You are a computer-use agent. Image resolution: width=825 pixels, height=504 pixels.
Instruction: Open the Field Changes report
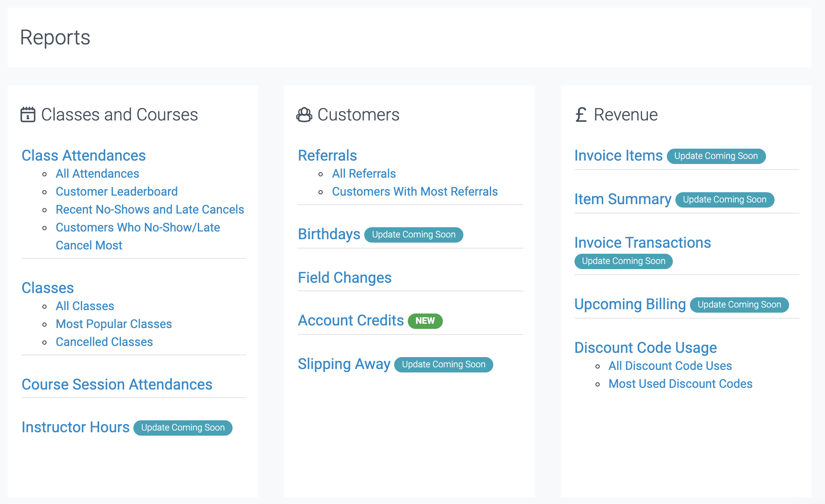pyautogui.click(x=345, y=278)
